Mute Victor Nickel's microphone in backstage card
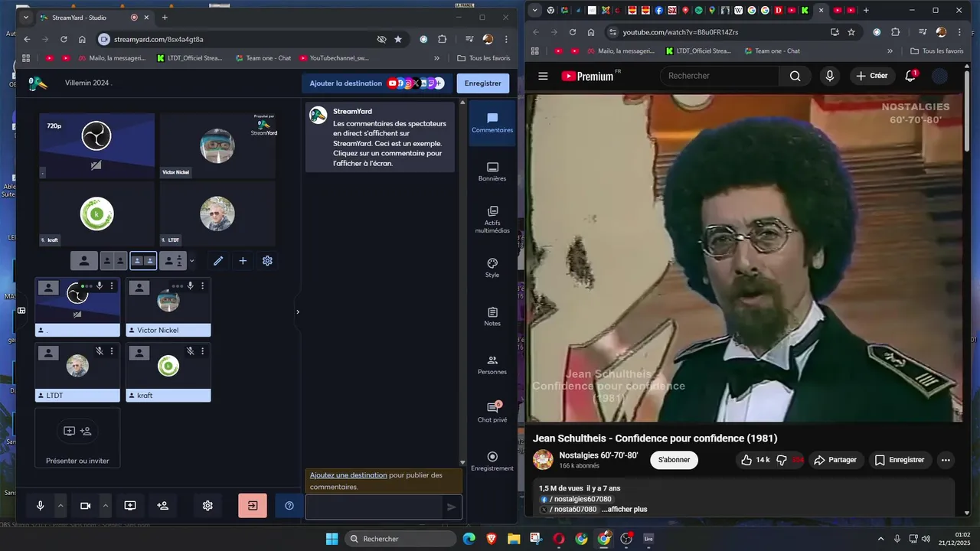Viewport: 980px width, 551px height. tap(190, 286)
